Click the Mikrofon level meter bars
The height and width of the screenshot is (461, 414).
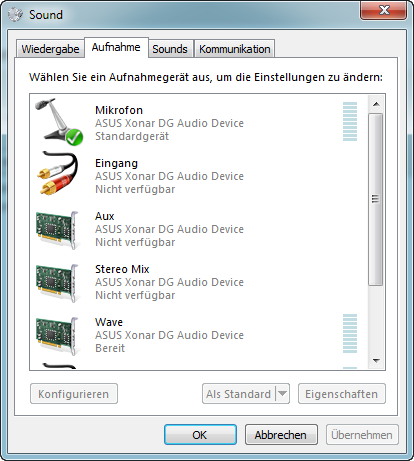coord(350,122)
